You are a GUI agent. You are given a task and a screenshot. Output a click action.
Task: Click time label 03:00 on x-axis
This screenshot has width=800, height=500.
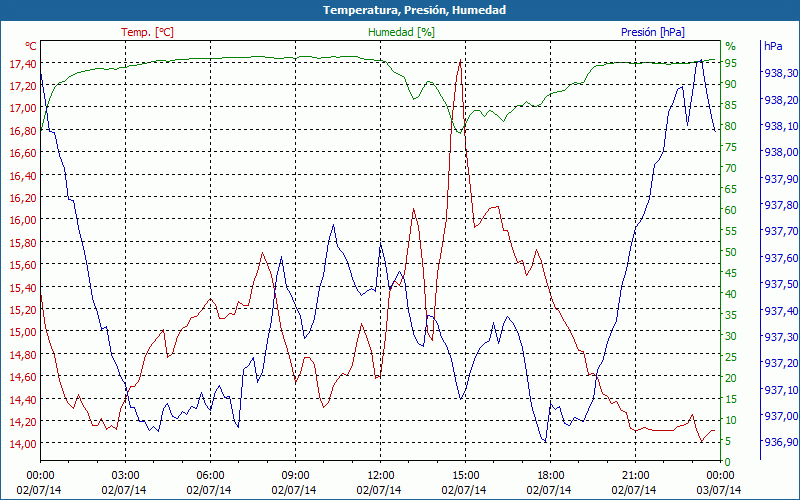click(x=126, y=476)
